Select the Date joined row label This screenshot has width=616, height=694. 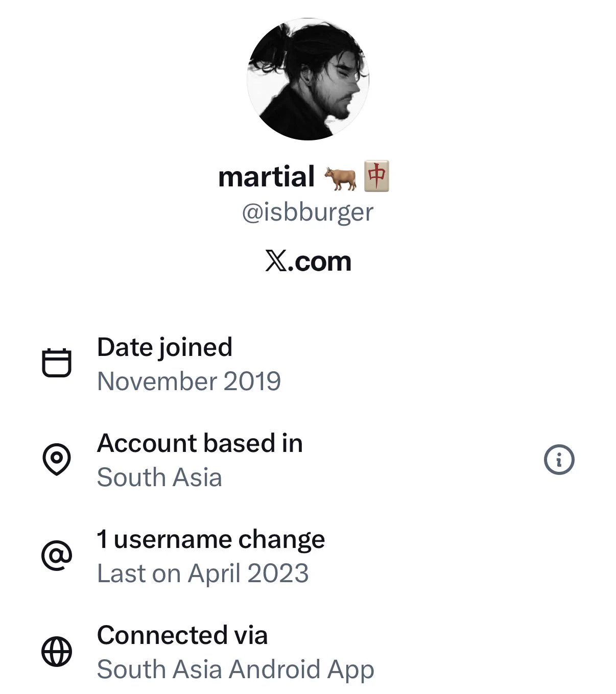[x=164, y=347]
